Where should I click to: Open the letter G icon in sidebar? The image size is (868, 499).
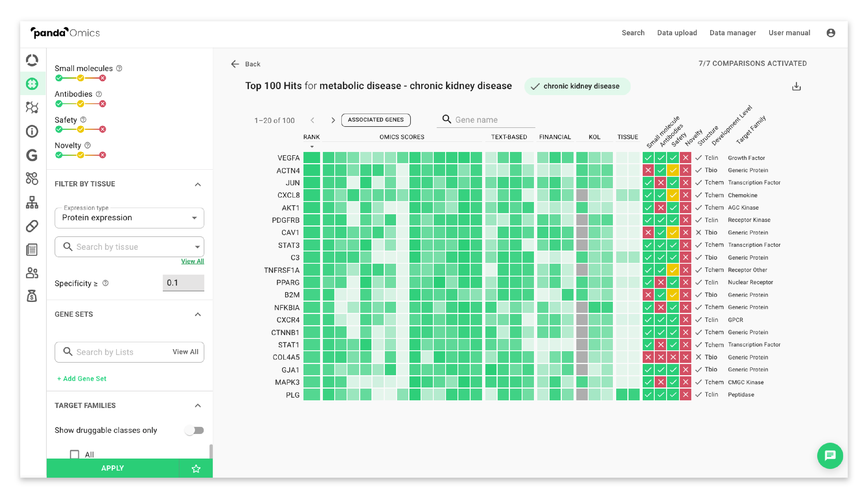[32, 155]
